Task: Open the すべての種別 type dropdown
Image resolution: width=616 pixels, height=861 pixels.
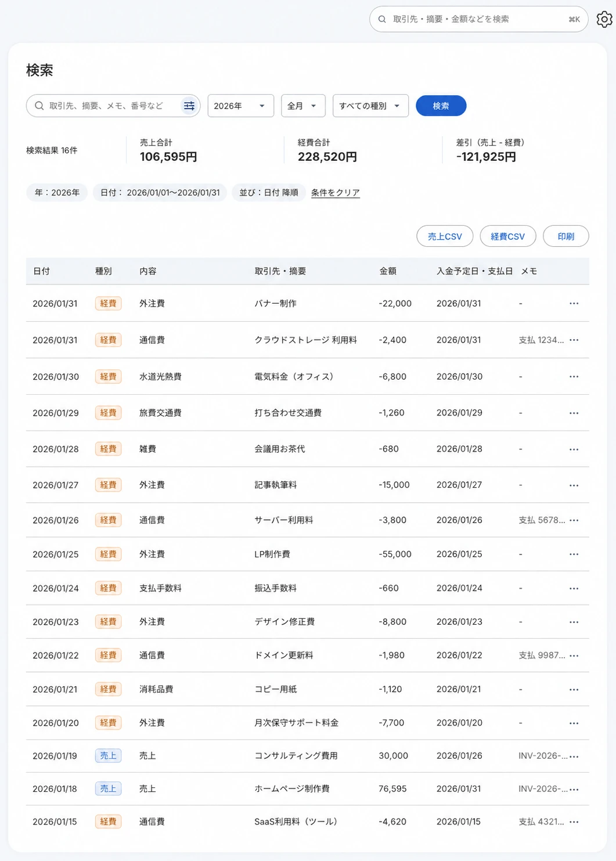Action: point(370,106)
